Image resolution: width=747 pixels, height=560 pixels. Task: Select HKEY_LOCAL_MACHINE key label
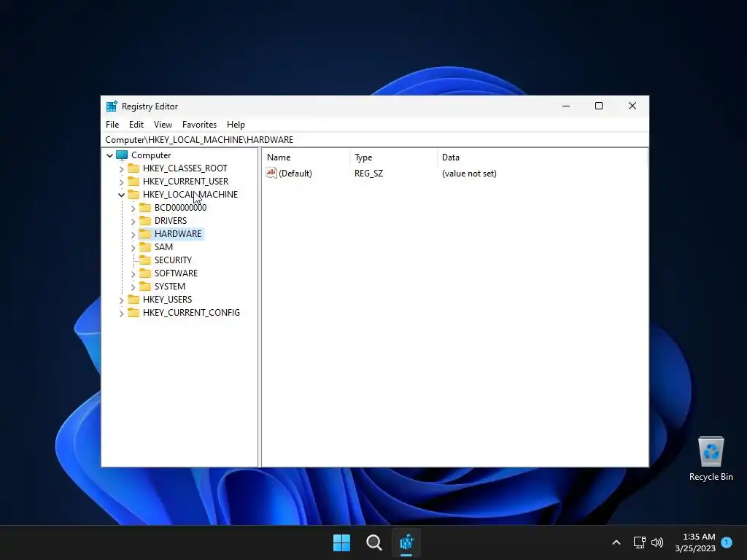190,194
